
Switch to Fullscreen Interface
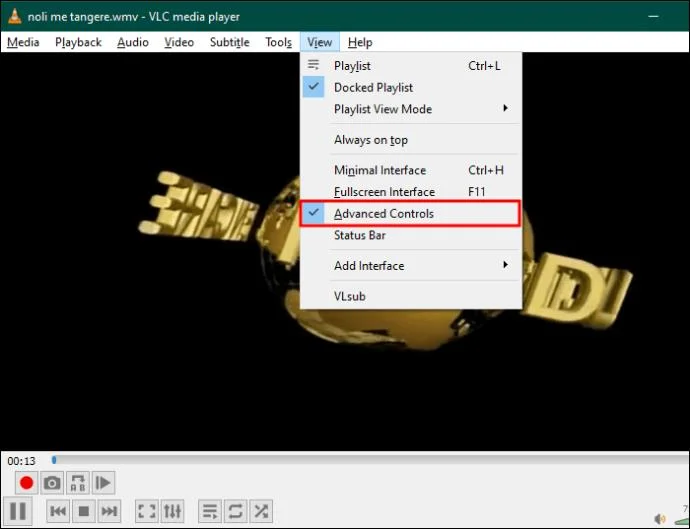click(x=411, y=192)
